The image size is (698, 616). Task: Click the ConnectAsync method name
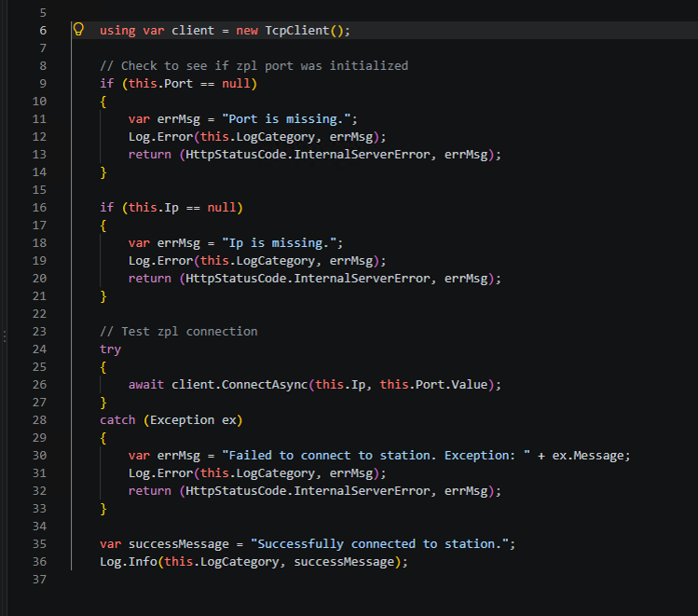[265, 385]
